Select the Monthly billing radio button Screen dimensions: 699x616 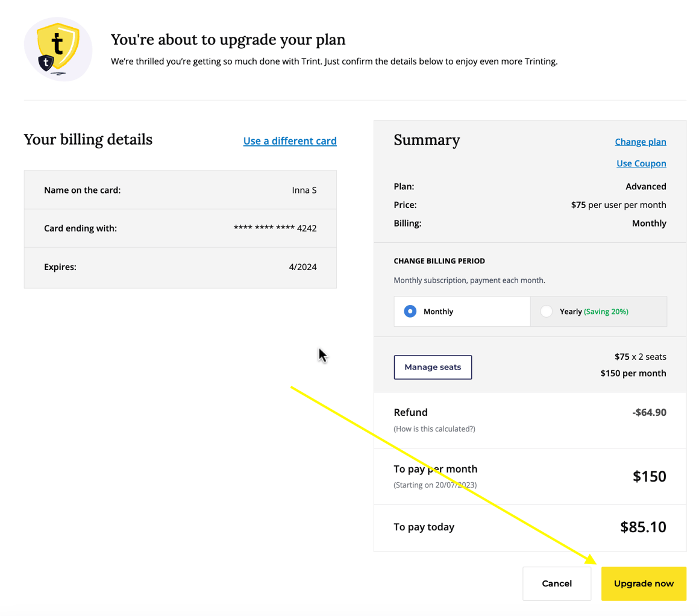point(410,311)
